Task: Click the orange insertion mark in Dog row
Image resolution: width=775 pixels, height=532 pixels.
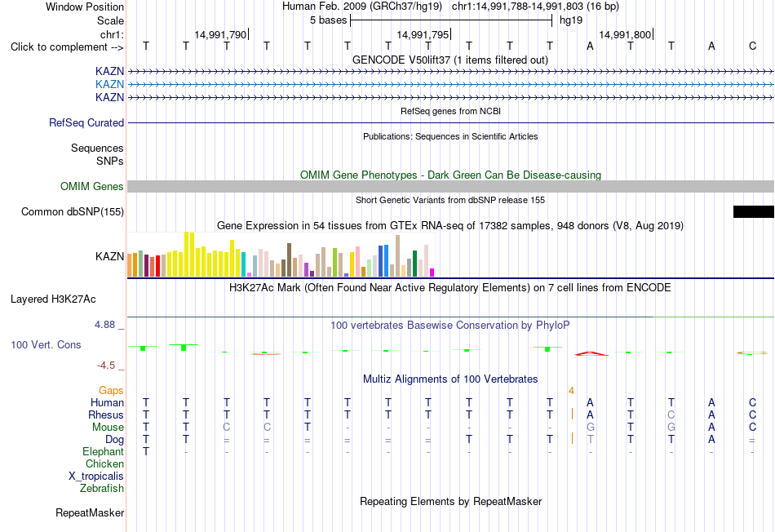Action: 572,438
